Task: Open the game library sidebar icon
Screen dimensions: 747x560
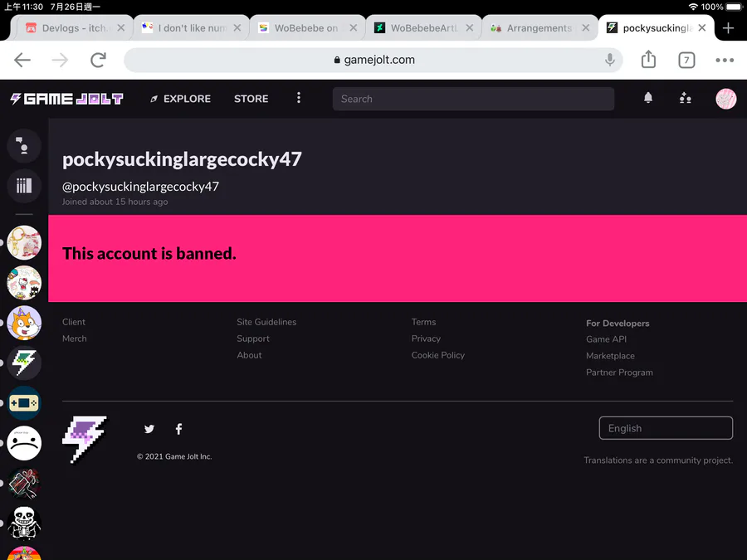Action: pyautogui.click(x=24, y=186)
